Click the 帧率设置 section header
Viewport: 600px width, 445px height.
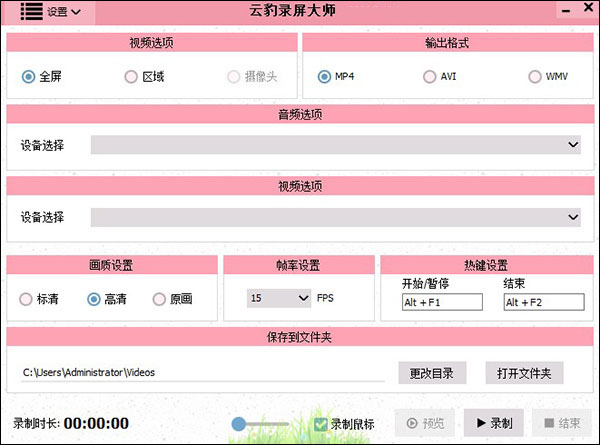tap(298, 265)
